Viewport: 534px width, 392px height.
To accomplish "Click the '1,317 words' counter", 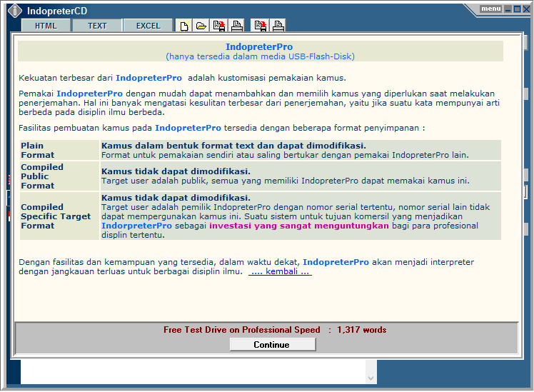I will (x=362, y=330).
